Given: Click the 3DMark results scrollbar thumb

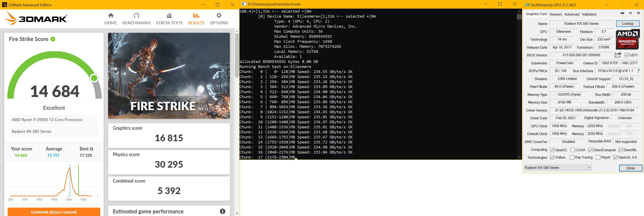Looking at the screenshot, I should [237, 55].
